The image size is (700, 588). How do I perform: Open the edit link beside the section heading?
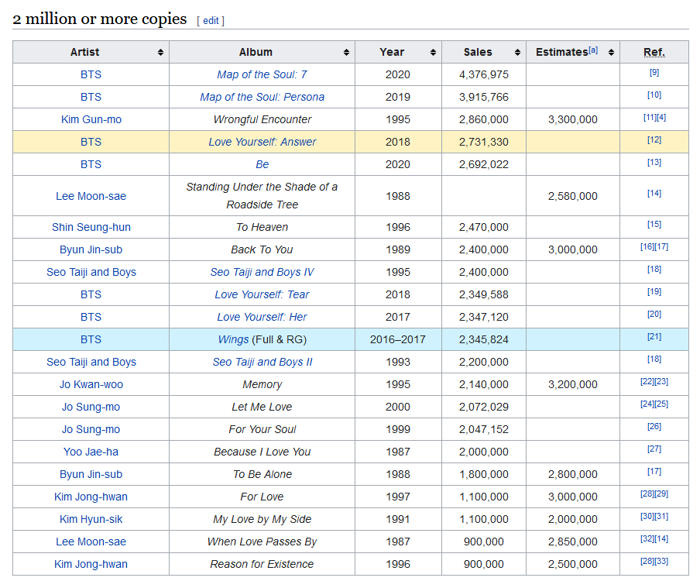(211, 21)
